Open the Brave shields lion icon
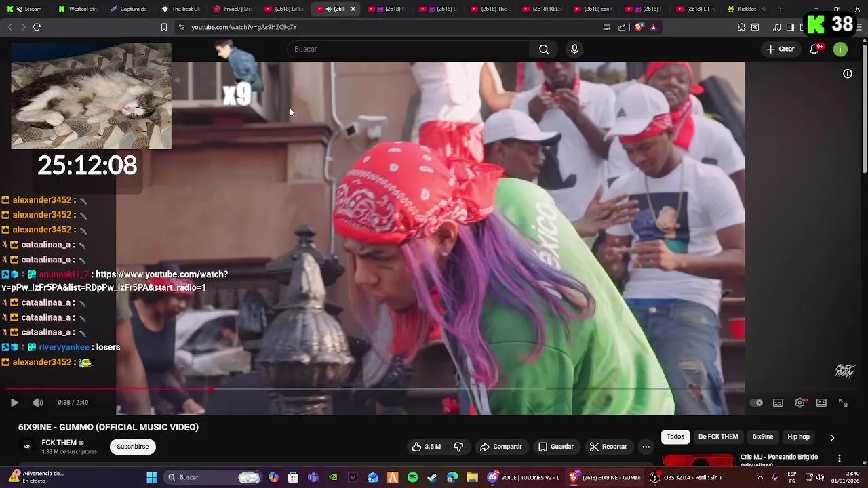Viewport: 868px width, 488px height. pos(639,27)
